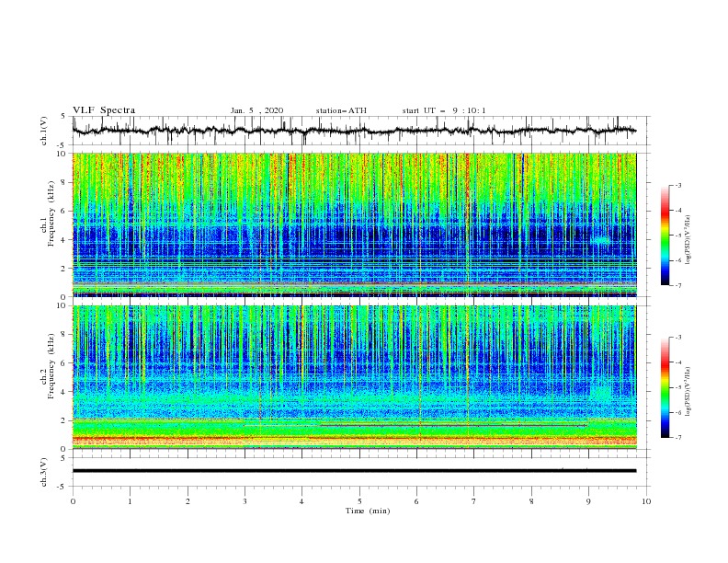Click time axis tick label "7"

point(474,501)
